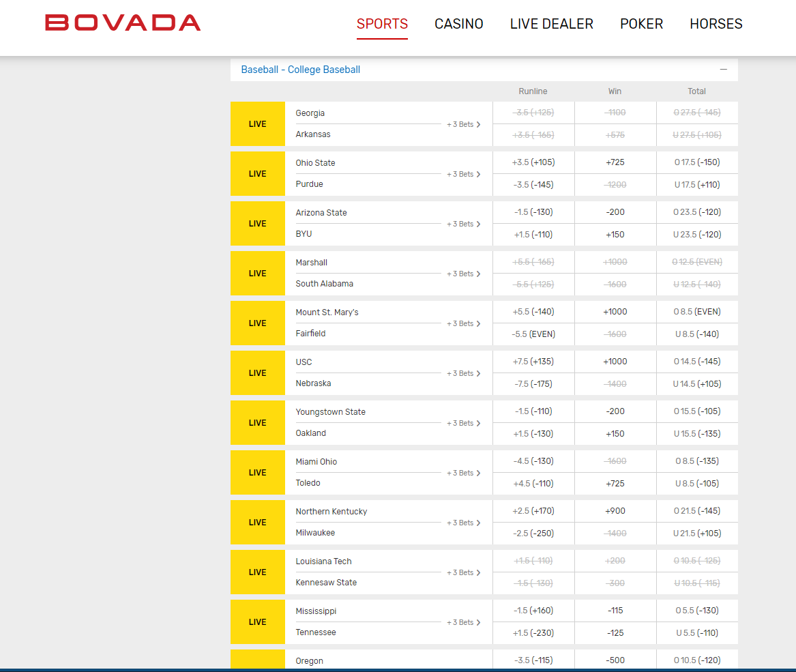The height and width of the screenshot is (672, 796).
Task: Click the Bovada logo
Action: tap(123, 23)
